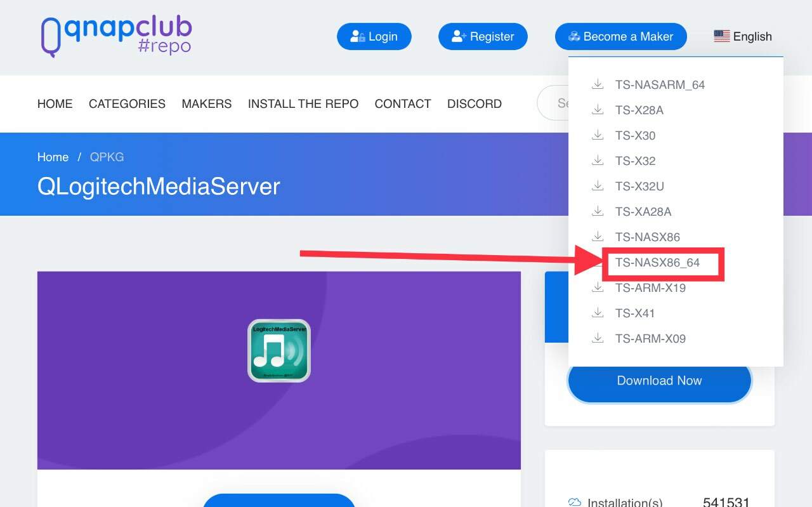Click the QLogitechMediaServer page title
Image resolution: width=812 pixels, height=507 pixels.
pyautogui.click(x=159, y=187)
